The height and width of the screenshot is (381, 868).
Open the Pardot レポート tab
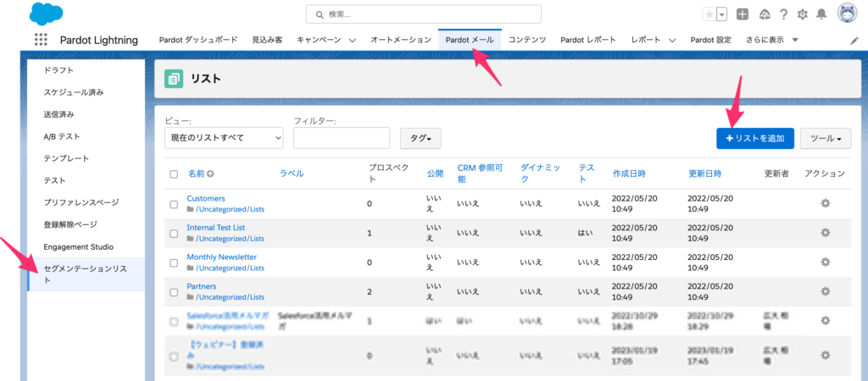pos(588,40)
